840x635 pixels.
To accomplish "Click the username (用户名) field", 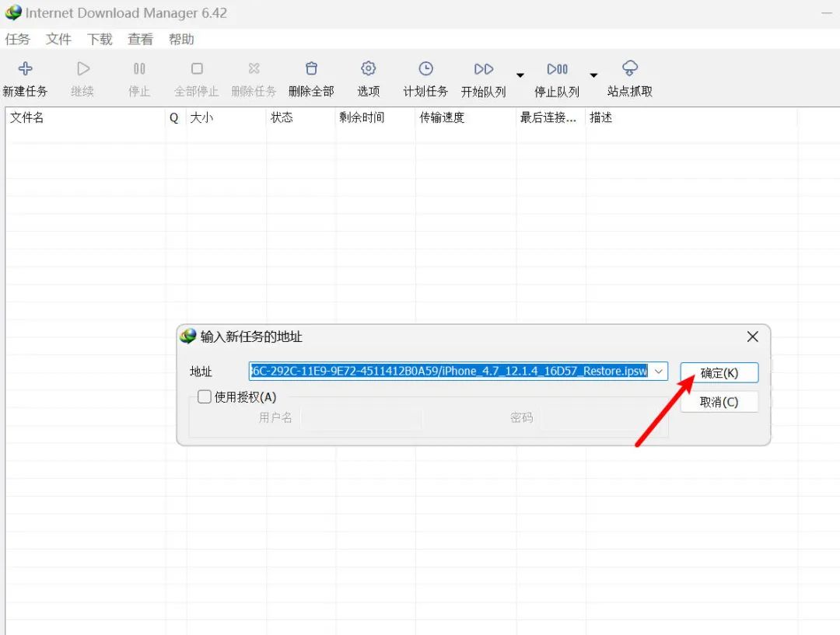I will [361, 418].
